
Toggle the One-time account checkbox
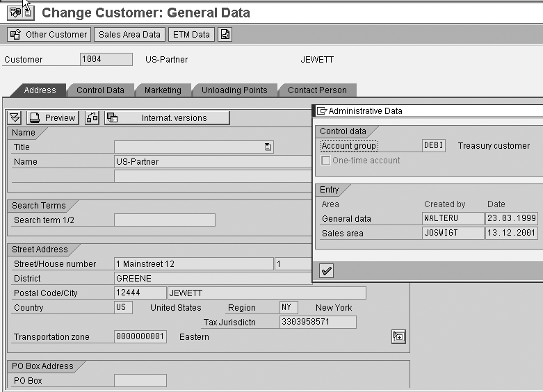click(325, 161)
